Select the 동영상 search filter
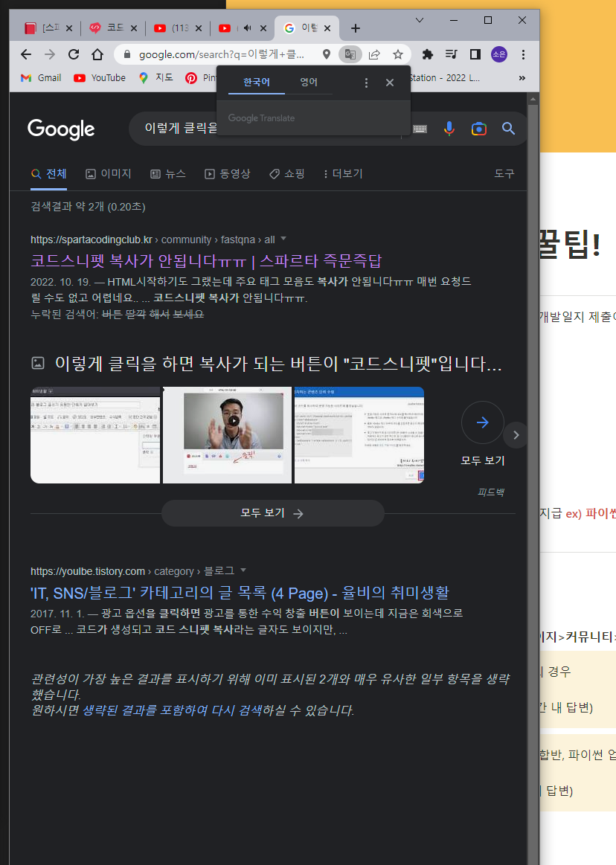616x865 pixels. click(228, 174)
